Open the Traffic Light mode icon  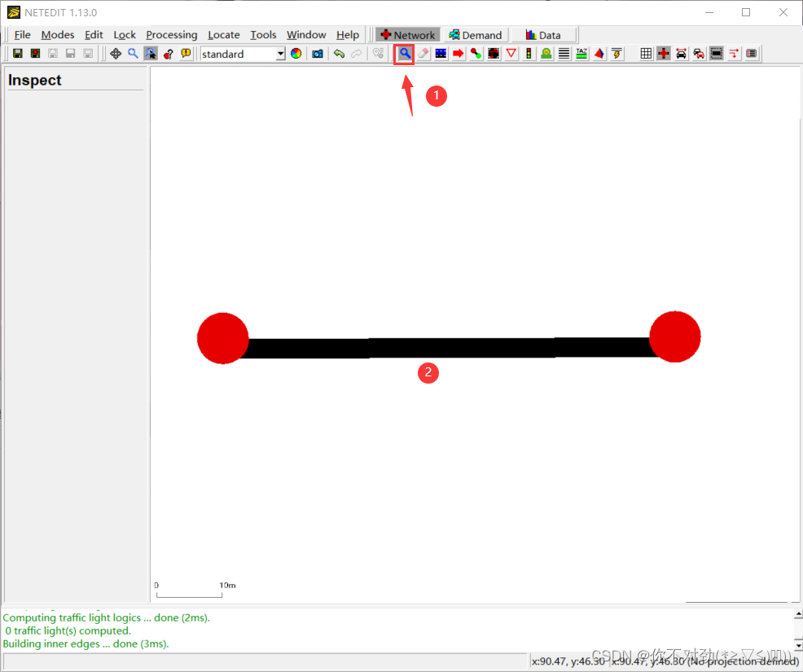coord(529,53)
